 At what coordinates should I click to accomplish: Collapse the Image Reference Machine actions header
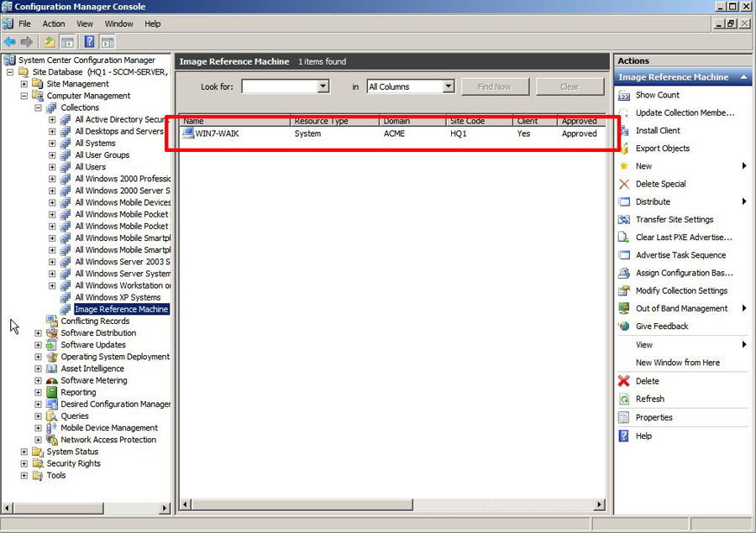tap(744, 77)
